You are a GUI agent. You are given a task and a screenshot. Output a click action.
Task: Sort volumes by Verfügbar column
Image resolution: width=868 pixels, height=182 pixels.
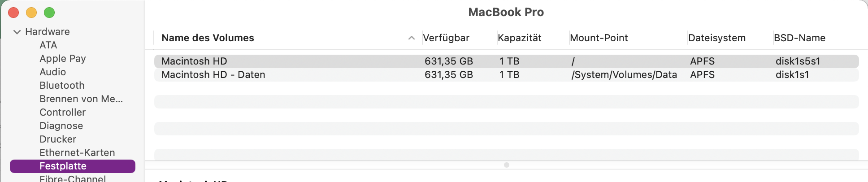(446, 38)
